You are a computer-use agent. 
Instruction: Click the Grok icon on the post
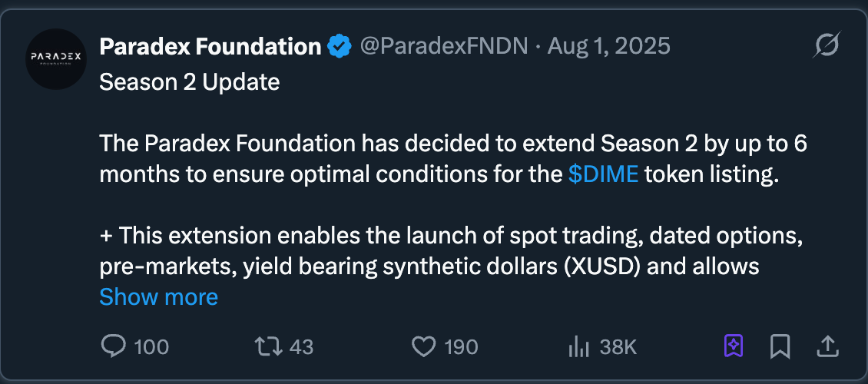coord(827,47)
